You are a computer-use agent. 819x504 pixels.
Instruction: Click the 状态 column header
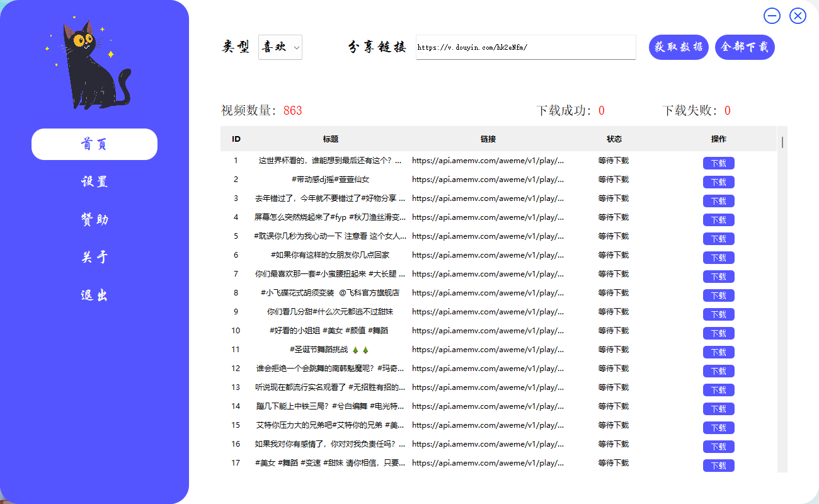(614, 139)
